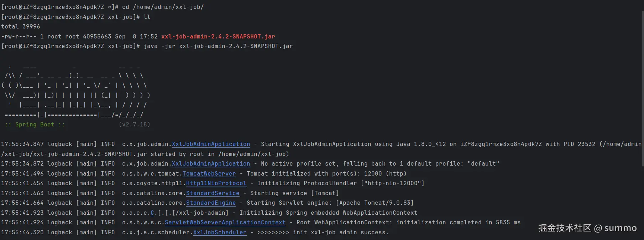This screenshot has width=644, height=240.
Task: Open the TomcatWebServer class link
Action: point(209,174)
